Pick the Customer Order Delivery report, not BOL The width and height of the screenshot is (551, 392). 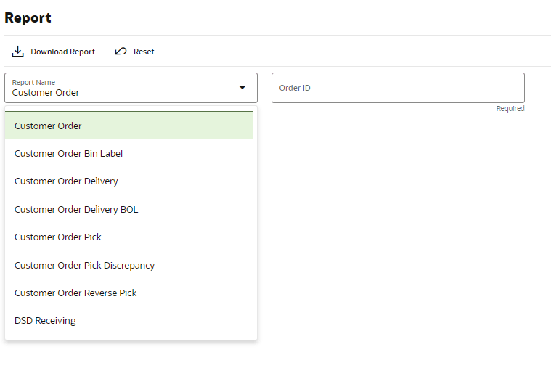(x=128, y=181)
